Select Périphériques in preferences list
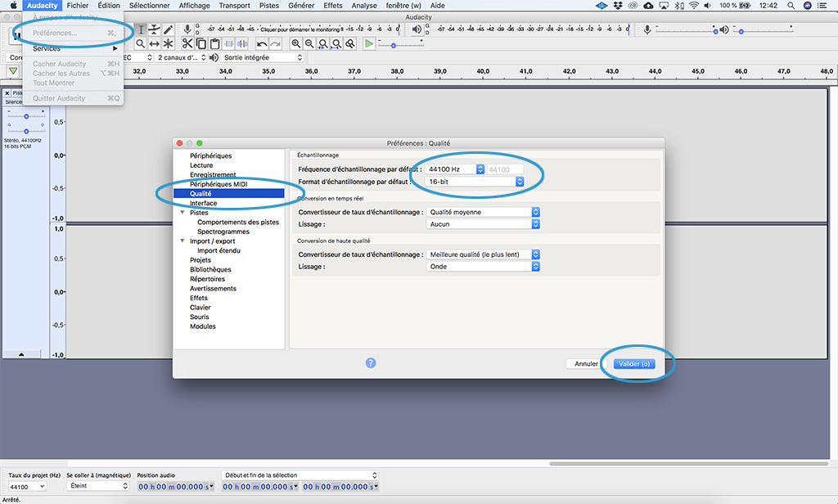 [210, 156]
